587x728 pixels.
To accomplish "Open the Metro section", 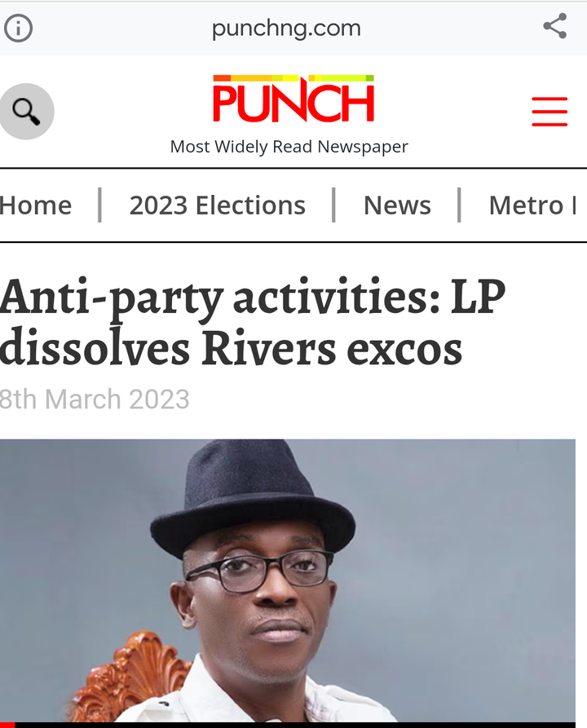I will click(526, 205).
